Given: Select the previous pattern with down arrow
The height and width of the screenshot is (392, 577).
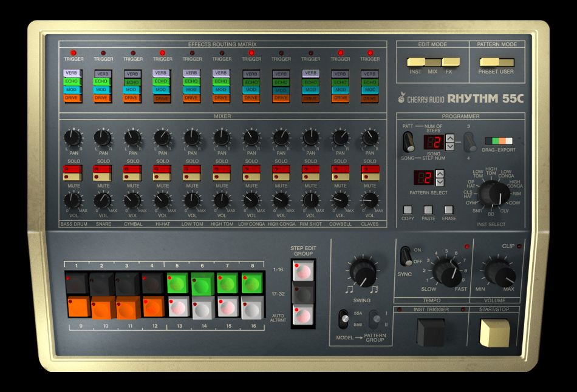Looking at the screenshot, I should coord(440,181).
